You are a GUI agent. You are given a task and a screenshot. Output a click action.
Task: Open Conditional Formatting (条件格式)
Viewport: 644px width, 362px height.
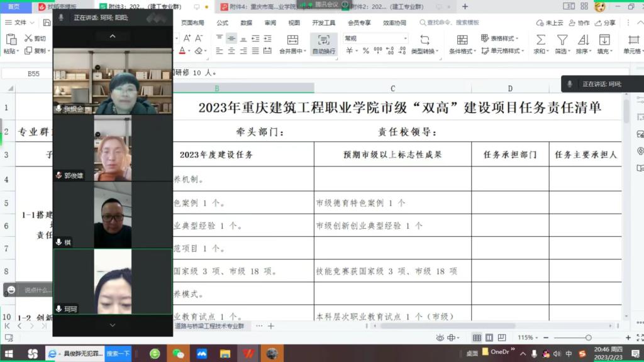(462, 40)
